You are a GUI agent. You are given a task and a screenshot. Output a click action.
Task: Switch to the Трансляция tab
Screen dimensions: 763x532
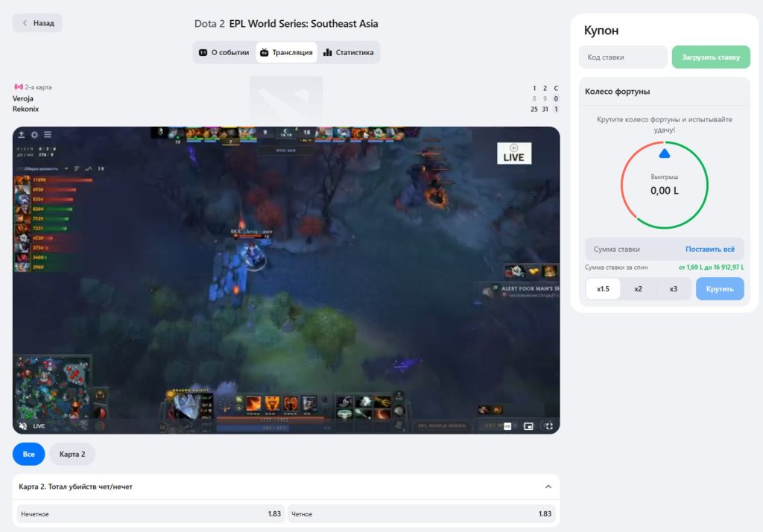[286, 53]
